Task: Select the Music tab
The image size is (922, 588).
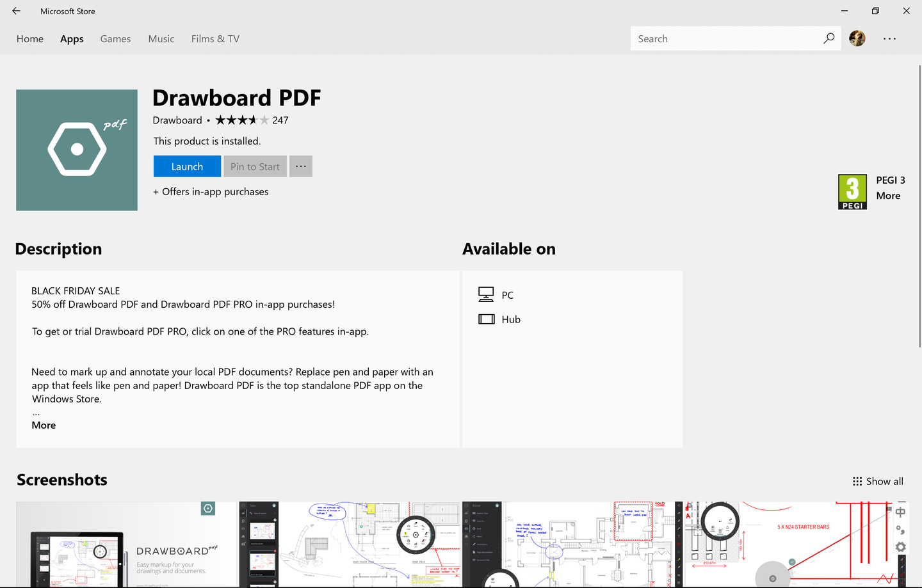Action: (161, 38)
